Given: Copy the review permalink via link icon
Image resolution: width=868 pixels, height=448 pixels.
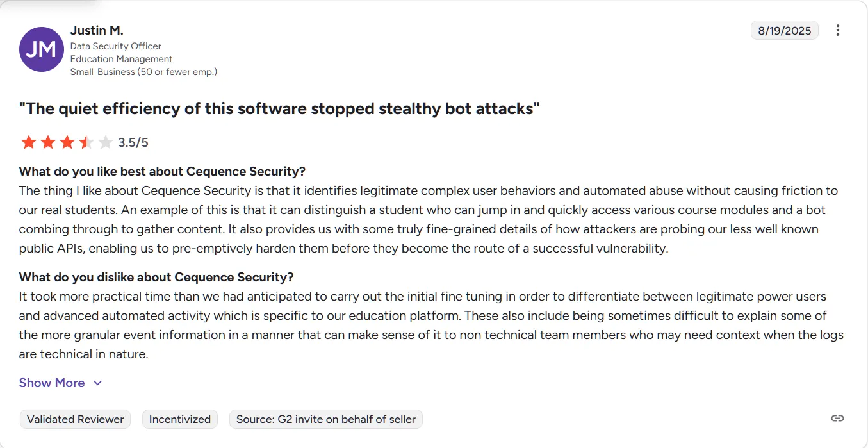Looking at the screenshot, I should coord(838,418).
